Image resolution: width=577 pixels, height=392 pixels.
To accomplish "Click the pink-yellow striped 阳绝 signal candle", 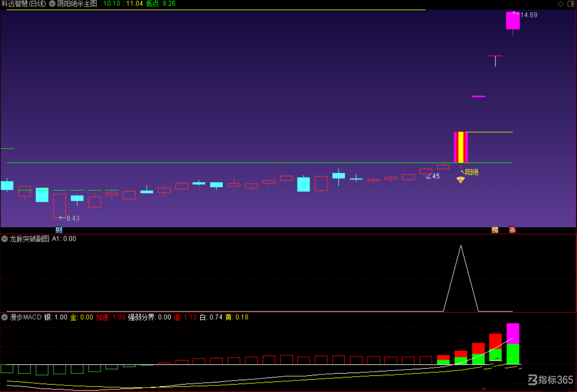I will pos(461,147).
